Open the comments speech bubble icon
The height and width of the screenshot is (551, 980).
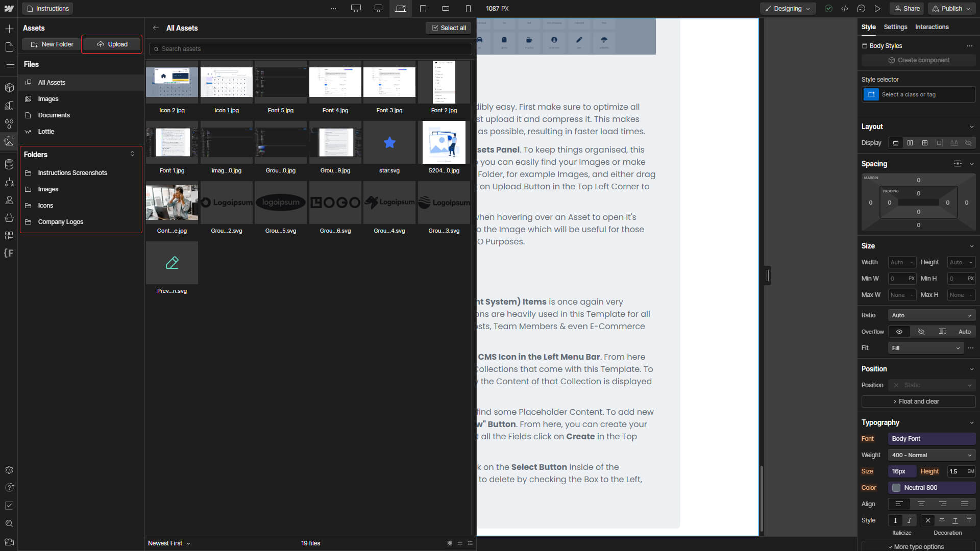861,9
